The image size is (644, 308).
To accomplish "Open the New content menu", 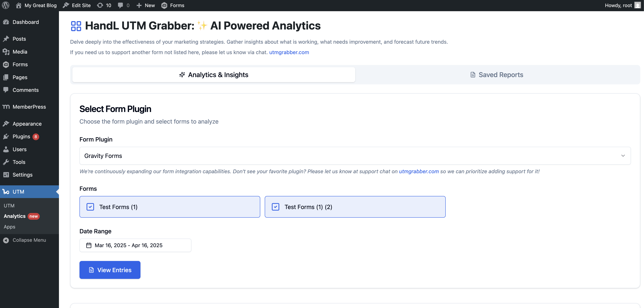I will (146, 5).
